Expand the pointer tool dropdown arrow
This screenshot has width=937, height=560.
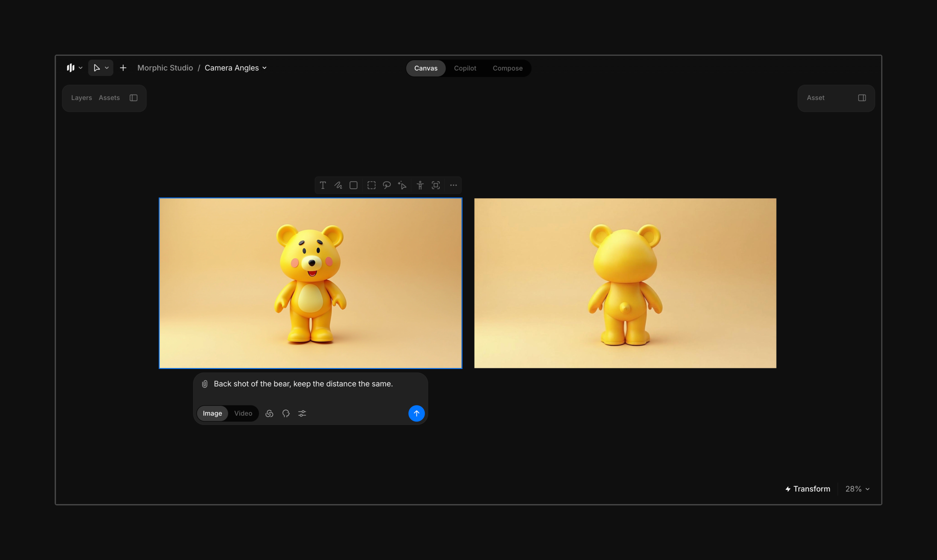[107, 68]
